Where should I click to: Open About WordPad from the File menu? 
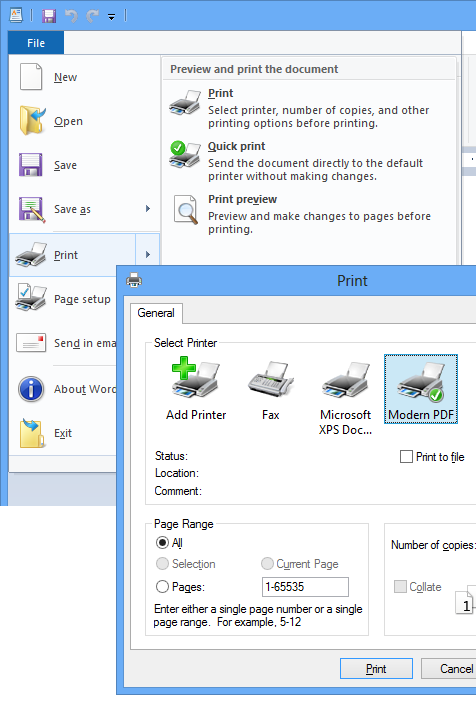(63, 389)
